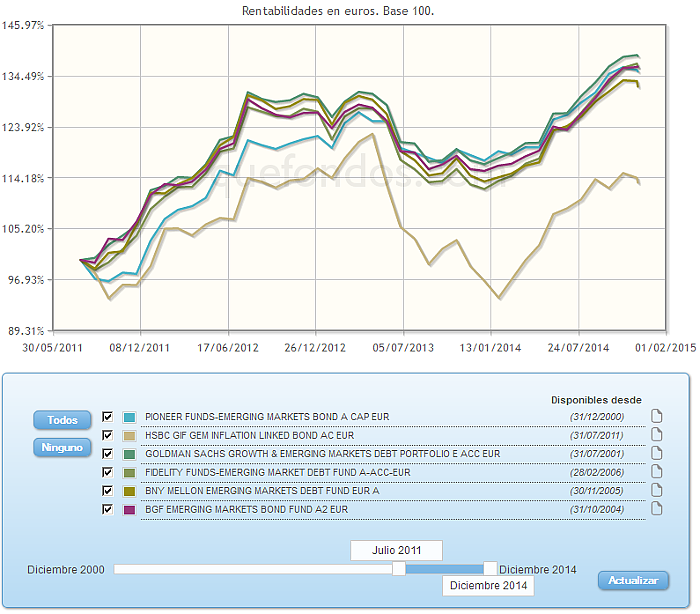
Task: Click the magenta BGF EMERGING color swatch
Action: coord(129,510)
